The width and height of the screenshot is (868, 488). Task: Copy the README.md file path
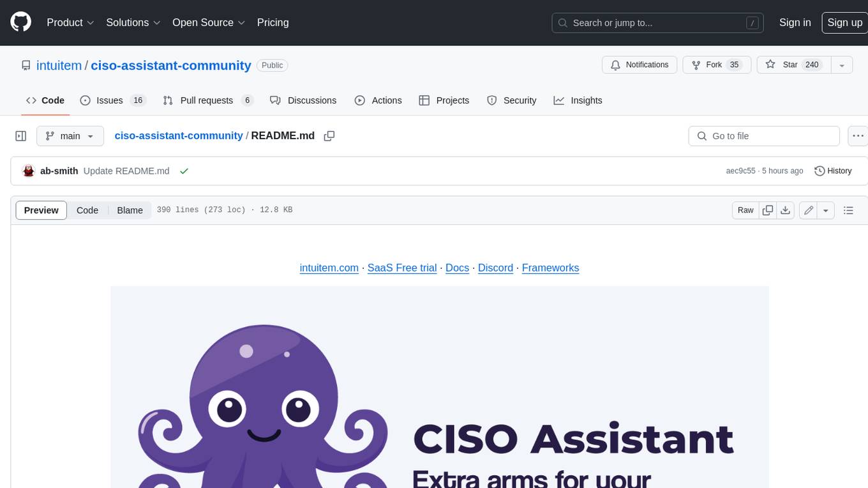click(329, 135)
